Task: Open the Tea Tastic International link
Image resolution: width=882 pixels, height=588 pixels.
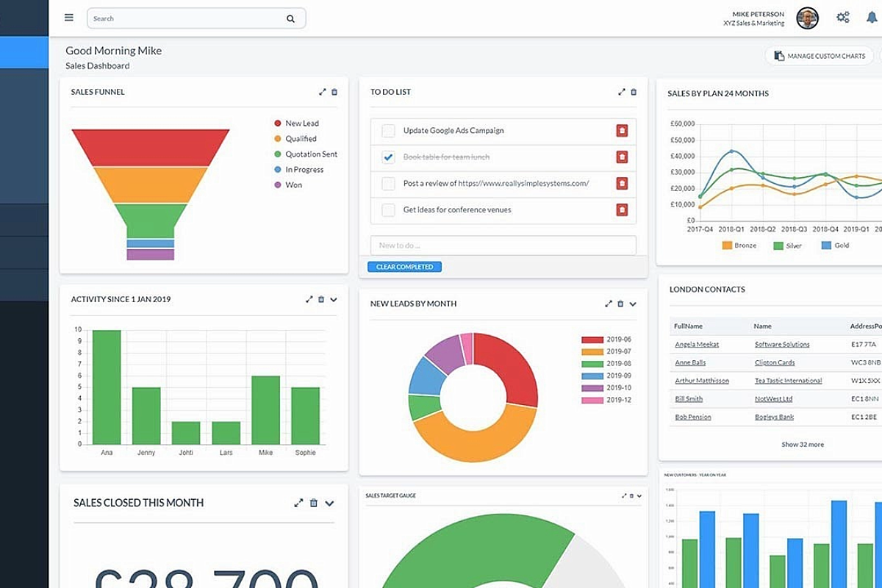Action: tap(789, 381)
